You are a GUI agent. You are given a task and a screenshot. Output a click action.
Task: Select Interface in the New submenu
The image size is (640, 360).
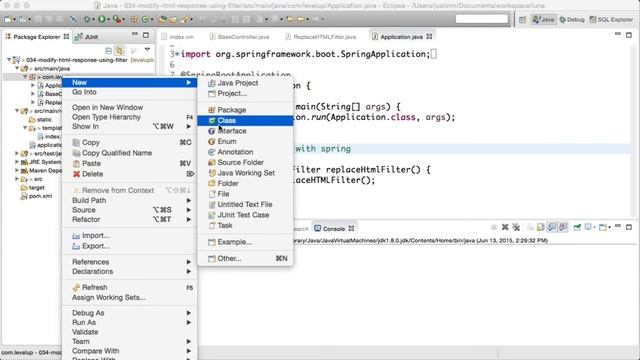[245, 131]
